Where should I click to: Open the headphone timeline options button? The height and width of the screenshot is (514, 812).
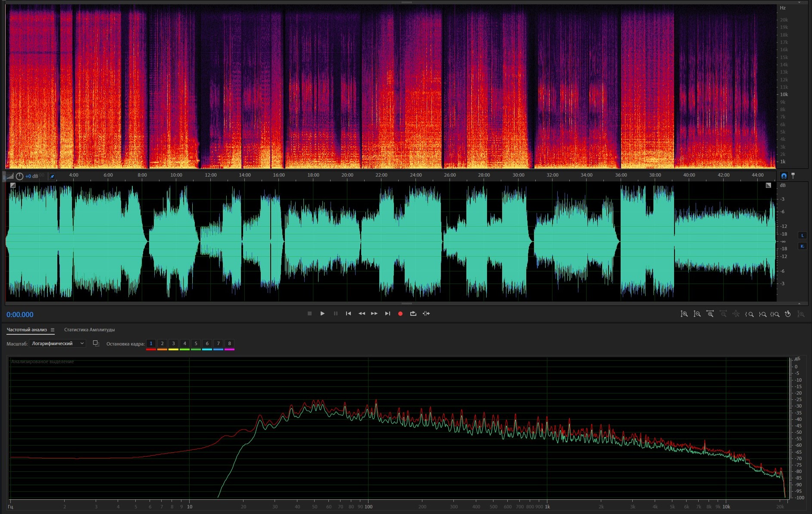[784, 176]
